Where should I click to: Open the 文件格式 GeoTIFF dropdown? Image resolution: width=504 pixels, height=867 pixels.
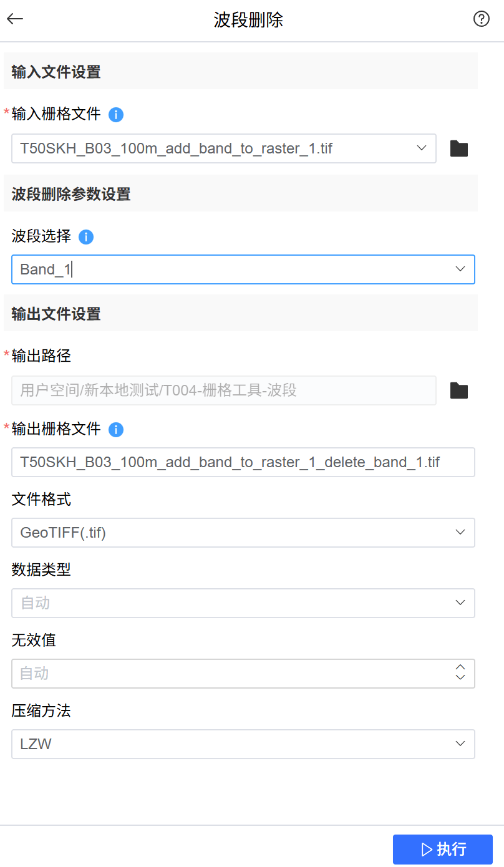coord(460,532)
